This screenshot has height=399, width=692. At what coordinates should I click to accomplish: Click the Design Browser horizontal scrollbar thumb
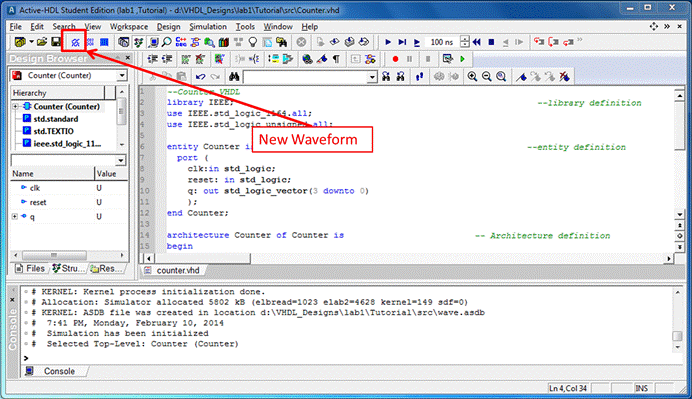tap(54, 255)
